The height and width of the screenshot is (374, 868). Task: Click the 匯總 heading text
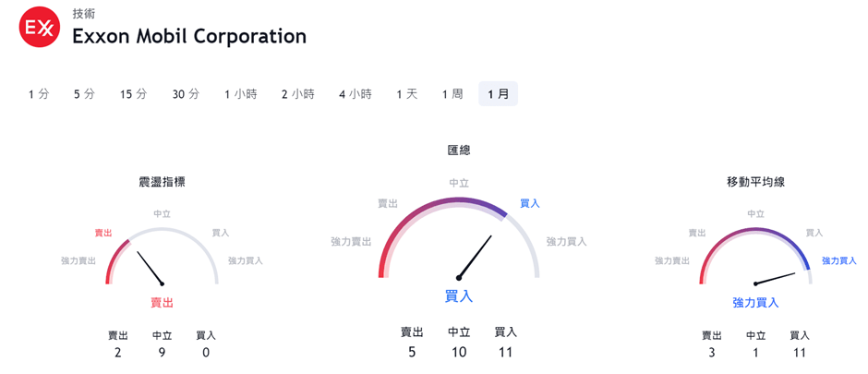point(459,150)
